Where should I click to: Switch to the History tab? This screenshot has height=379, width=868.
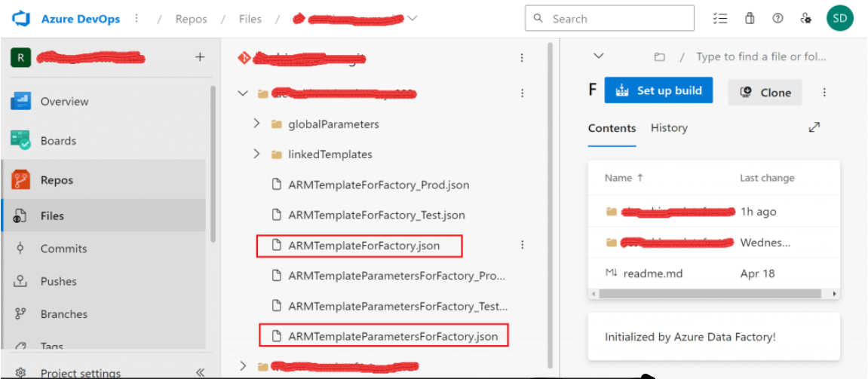pos(669,128)
